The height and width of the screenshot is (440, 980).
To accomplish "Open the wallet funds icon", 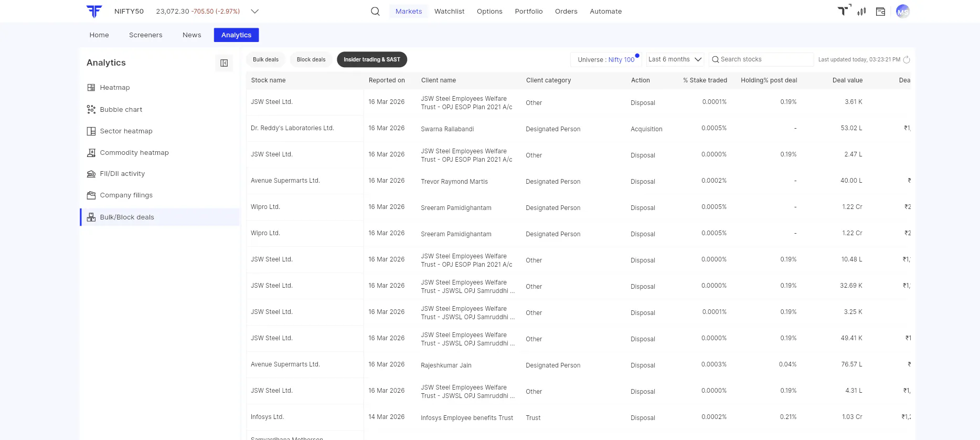I will 881,11.
